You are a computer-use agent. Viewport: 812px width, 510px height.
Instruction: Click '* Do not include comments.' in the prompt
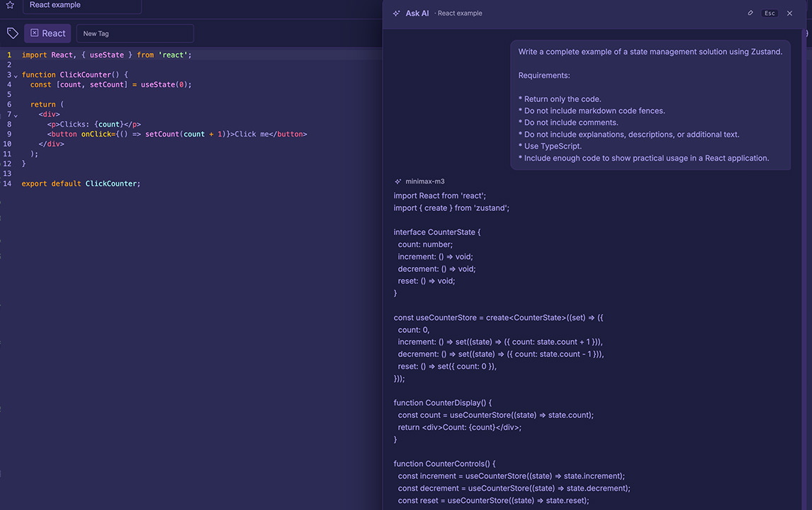(x=568, y=123)
